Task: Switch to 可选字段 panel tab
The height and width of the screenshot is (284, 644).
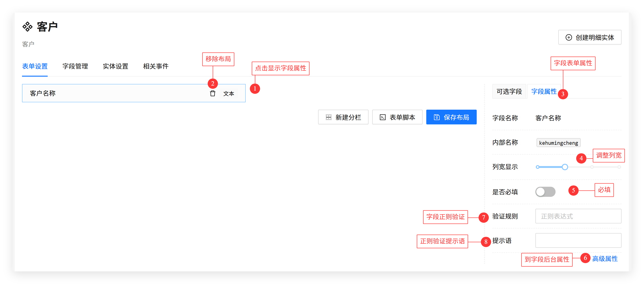Action: [509, 92]
